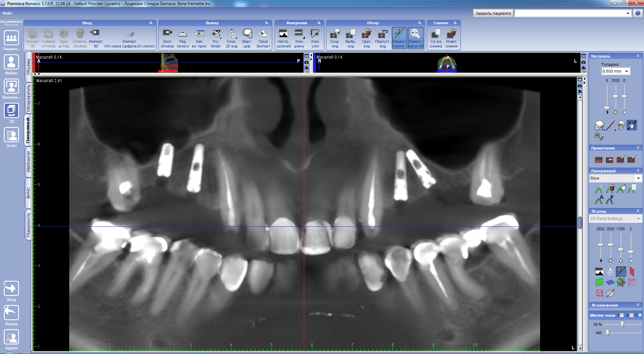Select Изм. угол measure angle tool
644x354 pixels.
tap(315, 38)
